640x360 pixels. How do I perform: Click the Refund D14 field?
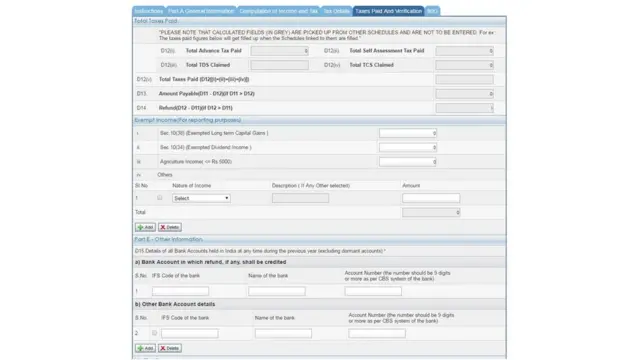click(464, 108)
